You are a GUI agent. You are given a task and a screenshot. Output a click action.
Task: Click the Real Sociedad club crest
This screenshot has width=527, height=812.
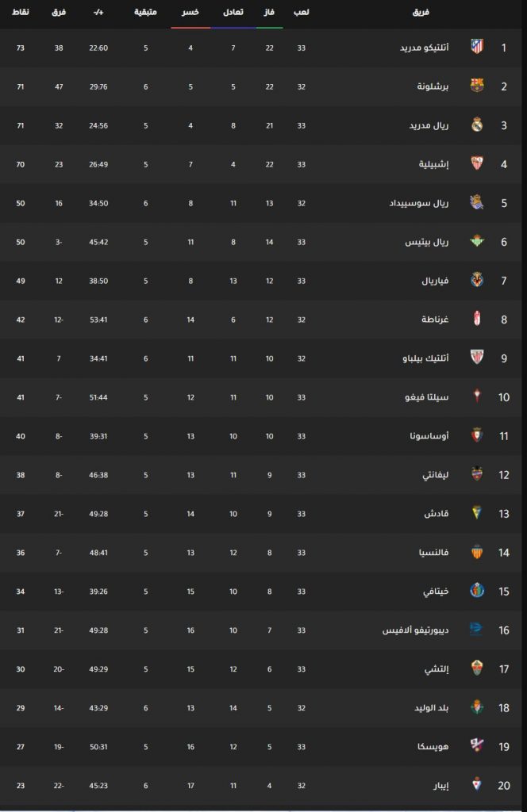pyautogui.click(x=477, y=202)
